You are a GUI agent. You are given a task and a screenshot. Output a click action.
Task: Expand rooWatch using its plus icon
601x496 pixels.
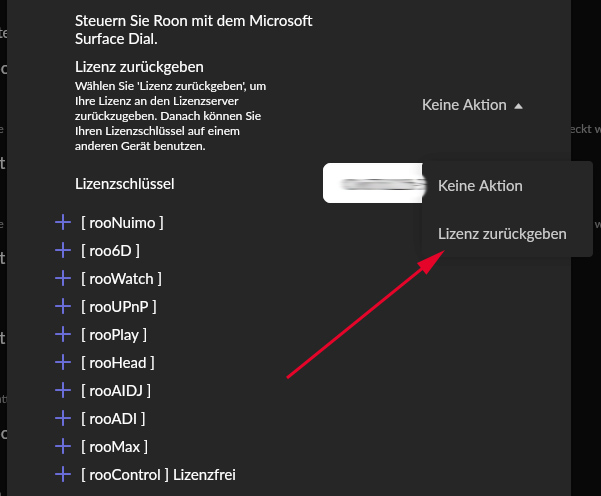[63, 278]
